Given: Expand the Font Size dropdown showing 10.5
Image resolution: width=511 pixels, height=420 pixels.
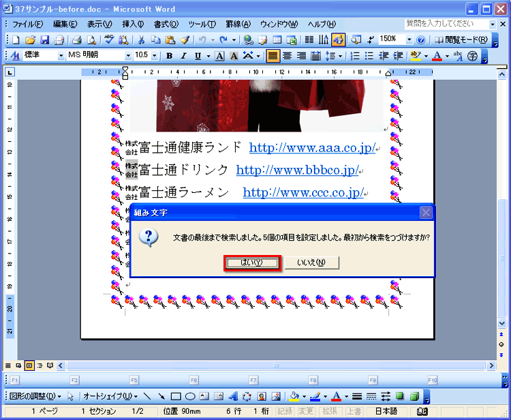Looking at the screenshot, I should tap(155, 56).
